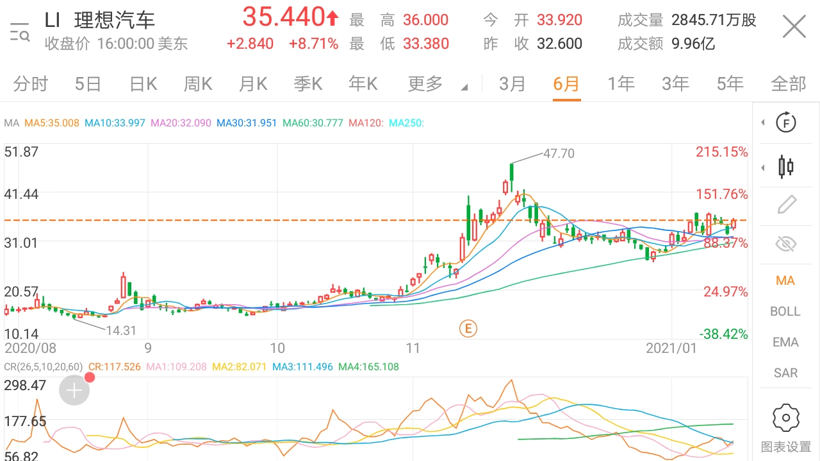Image resolution: width=820 pixels, height=461 pixels.
Task: Select the pencil drawing tool
Action: (x=786, y=204)
